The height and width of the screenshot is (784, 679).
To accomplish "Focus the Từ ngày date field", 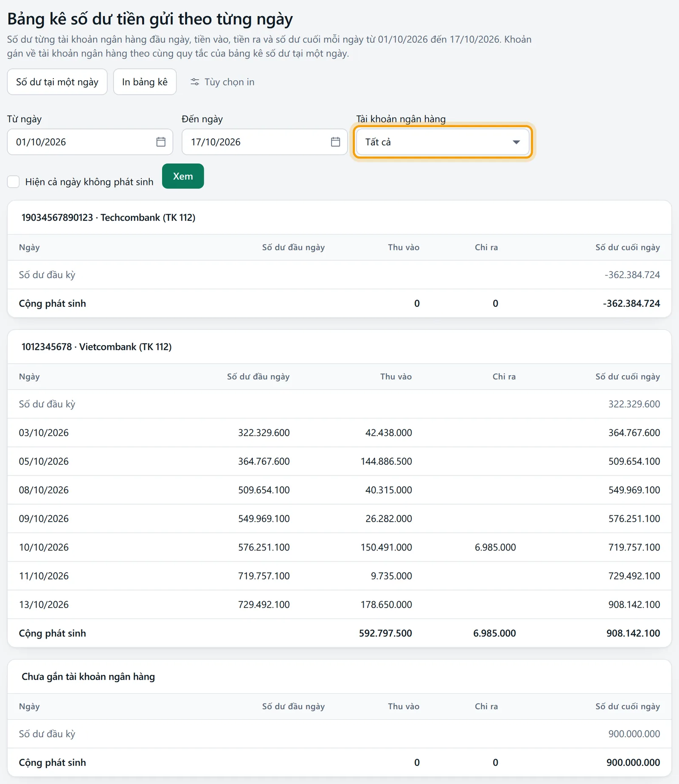I will (90, 142).
